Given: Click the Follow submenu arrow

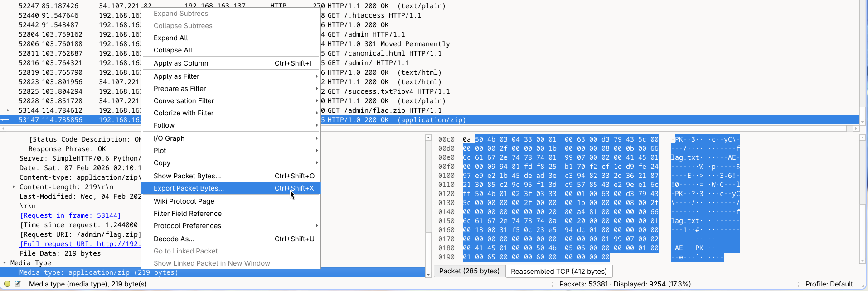Looking at the screenshot, I should [316, 125].
